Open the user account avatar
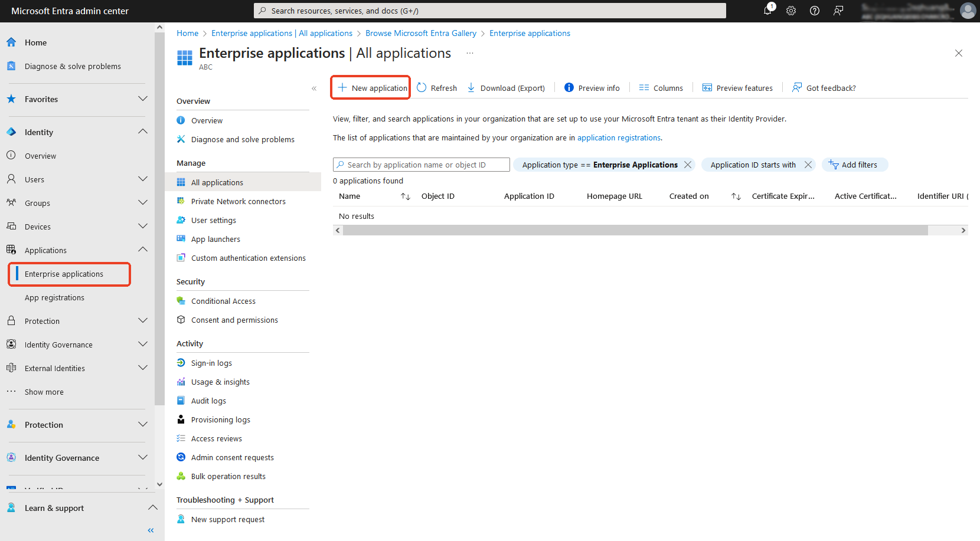 [x=968, y=11]
